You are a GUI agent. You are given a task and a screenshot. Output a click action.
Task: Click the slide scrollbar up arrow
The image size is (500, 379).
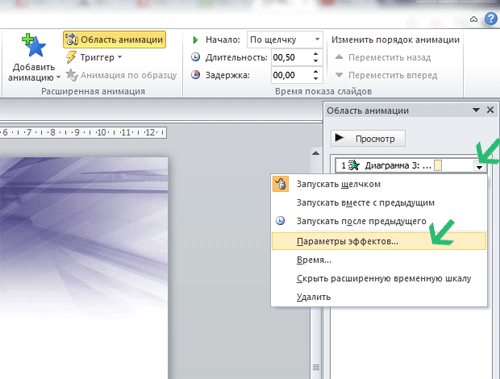click(316, 153)
